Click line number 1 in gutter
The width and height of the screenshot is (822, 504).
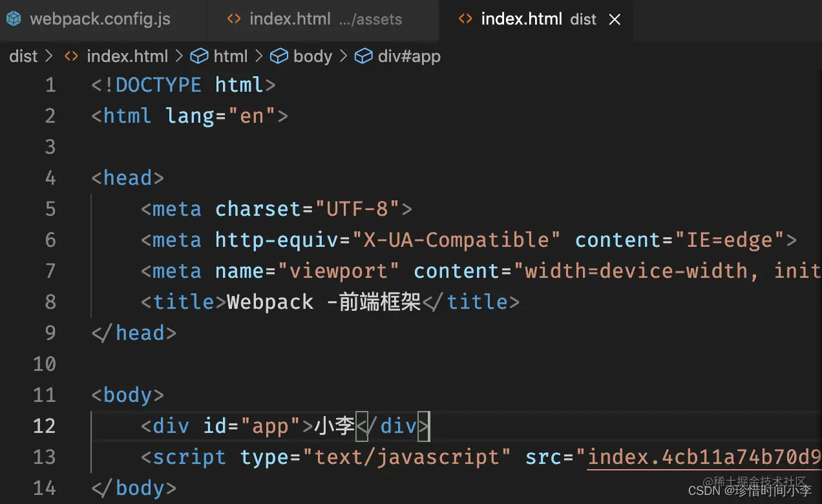(x=50, y=85)
